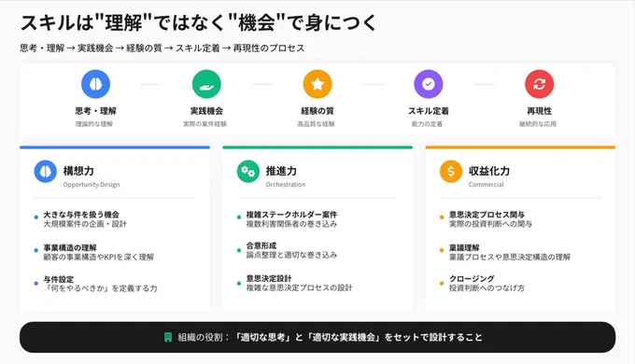Select the 実践機会 step label
Image resolution: width=635 pixels, height=364 pixels.
click(206, 111)
